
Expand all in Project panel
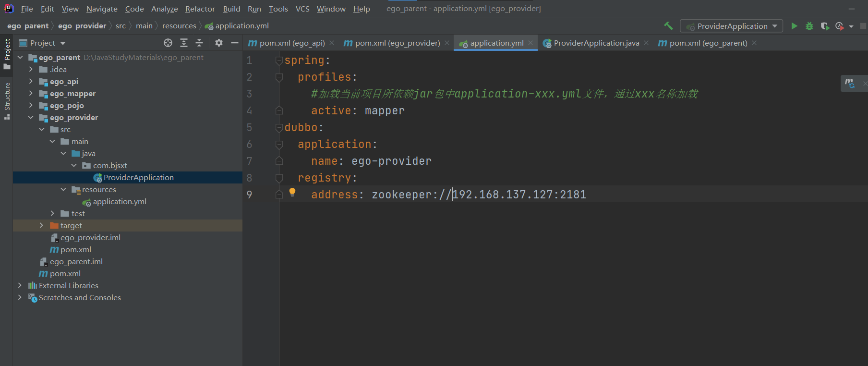[184, 43]
